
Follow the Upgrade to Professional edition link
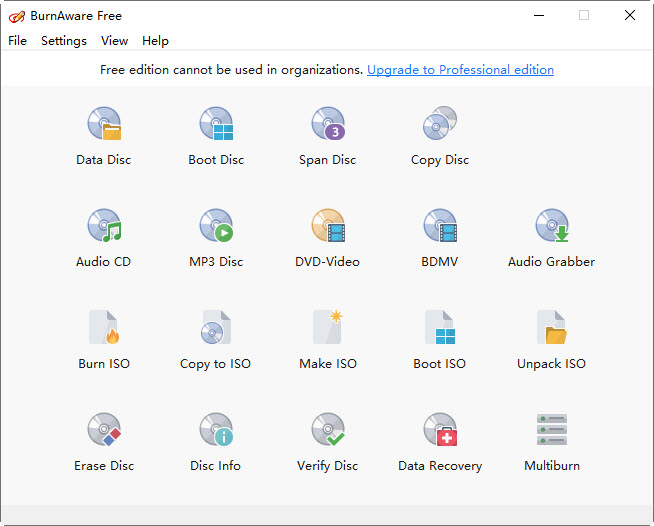coord(460,70)
